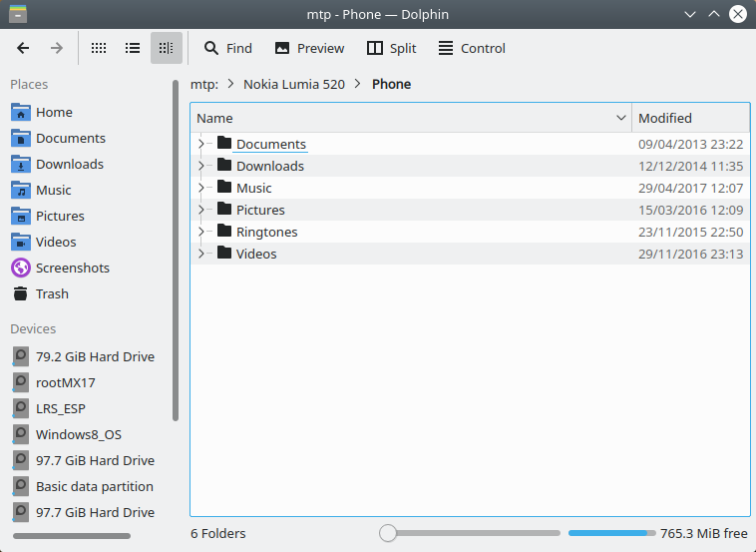The width and height of the screenshot is (756, 552).
Task: Select Windows8_OS device
Action: tap(79, 434)
